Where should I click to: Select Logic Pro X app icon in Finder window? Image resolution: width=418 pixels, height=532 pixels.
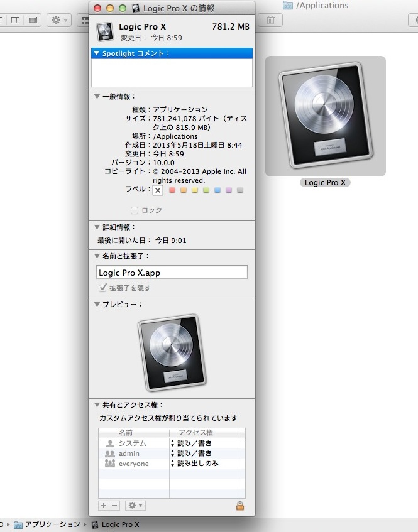326,116
